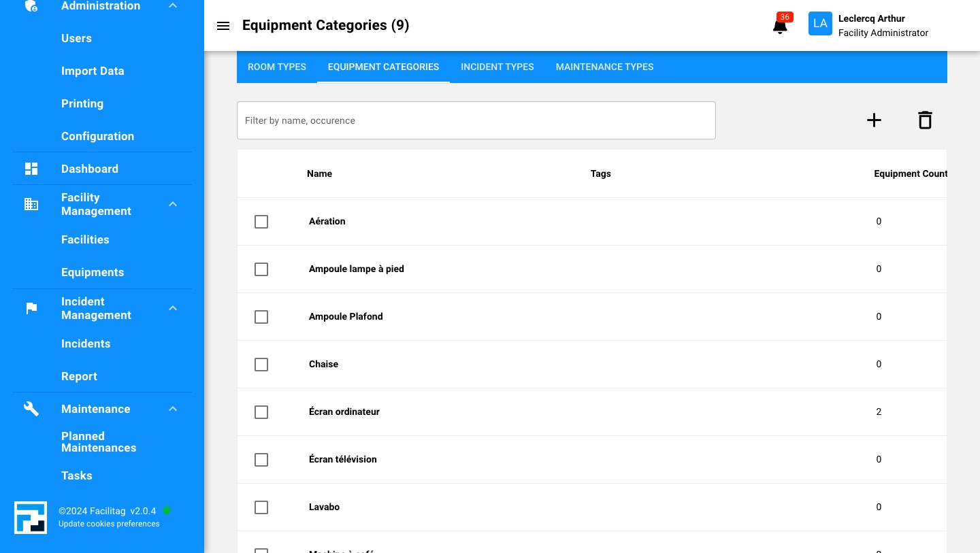The height and width of the screenshot is (553, 980).
Task: Check the Aération row checkbox
Action: [x=261, y=222]
